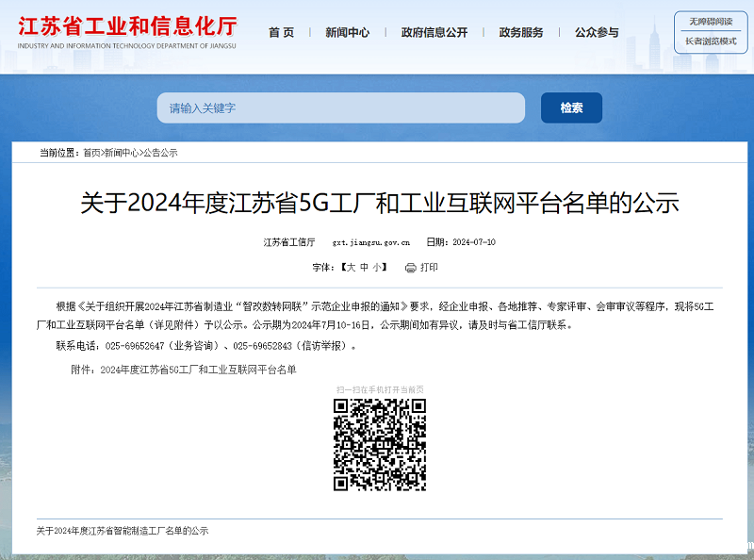754x560 pixels.
Task: Click the QR code image
Action: tap(379, 444)
